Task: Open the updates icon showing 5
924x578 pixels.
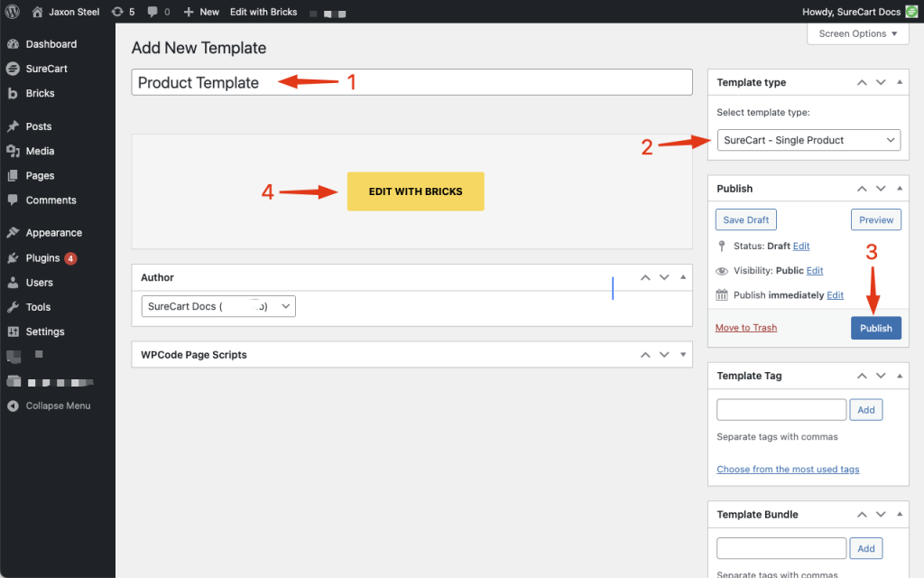Action: 117,12
